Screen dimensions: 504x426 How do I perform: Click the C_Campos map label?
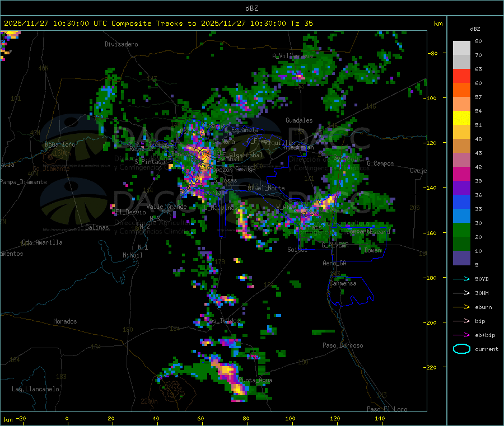click(380, 163)
